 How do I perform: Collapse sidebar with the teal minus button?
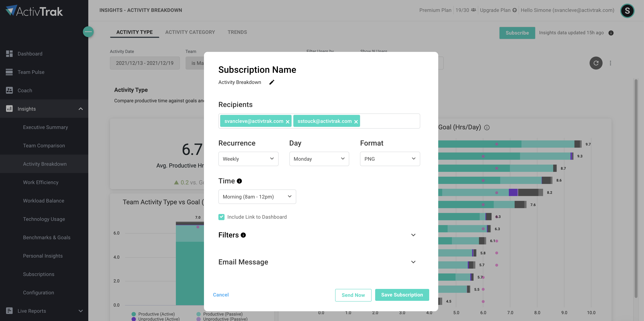[88, 32]
